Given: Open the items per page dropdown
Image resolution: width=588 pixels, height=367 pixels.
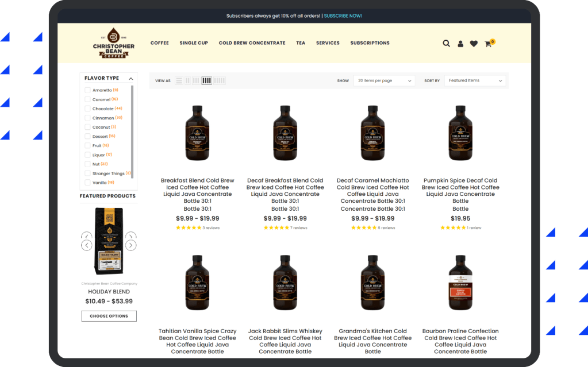Looking at the screenshot, I should pos(384,81).
